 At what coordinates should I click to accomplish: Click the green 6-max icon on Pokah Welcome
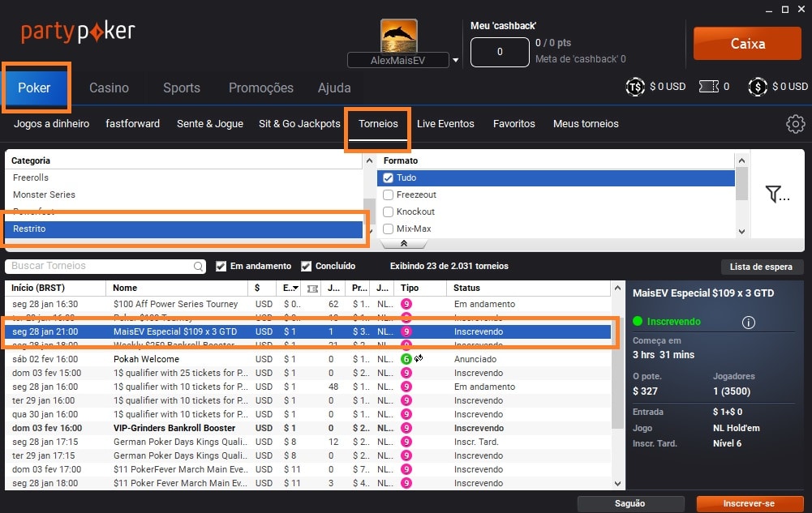pyautogui.click(x=406, y=359)
